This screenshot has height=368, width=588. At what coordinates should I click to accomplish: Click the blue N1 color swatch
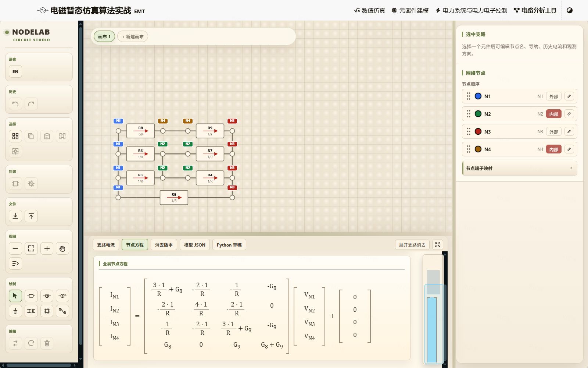point(478,96)
